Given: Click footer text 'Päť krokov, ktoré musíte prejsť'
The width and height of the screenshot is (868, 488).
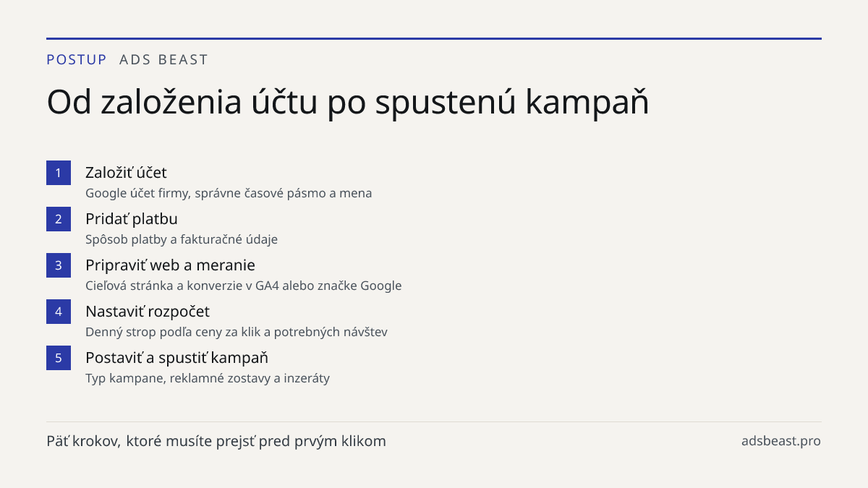Looking at the screenshot, I should point(216,441).
